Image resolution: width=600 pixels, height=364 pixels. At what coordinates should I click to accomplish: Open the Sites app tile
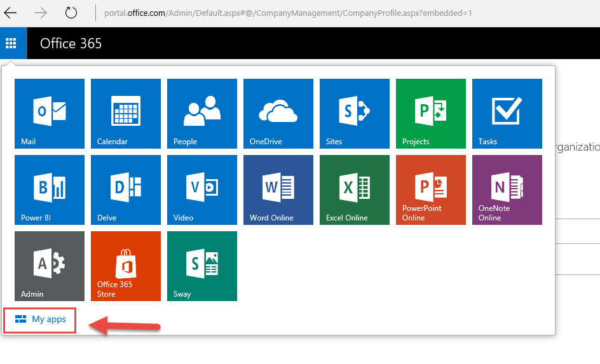[x=354, y=114]
